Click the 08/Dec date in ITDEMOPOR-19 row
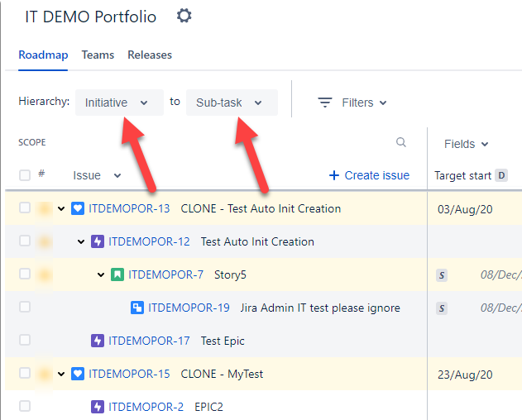 [x=500, y=308]
